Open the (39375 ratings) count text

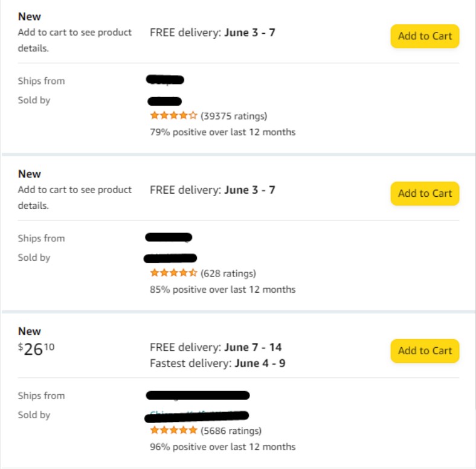click(x=234, y=116)
